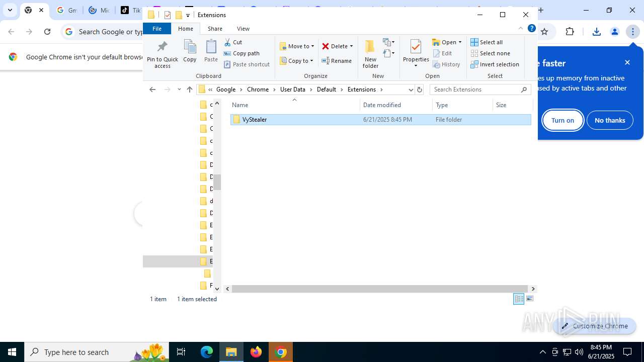Viewport: 644px width, 362px height.
Task: Open Chrome tab search dropdown
Action: (10, 10)
